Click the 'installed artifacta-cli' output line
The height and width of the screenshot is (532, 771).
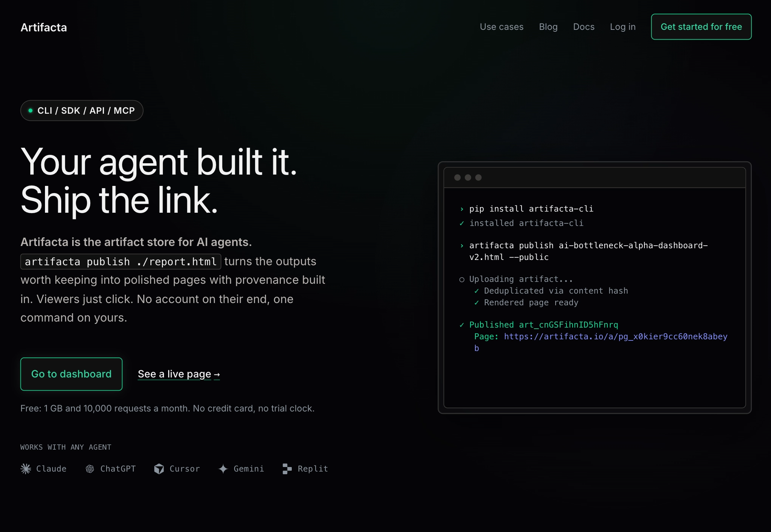click(x=526, y=223)
